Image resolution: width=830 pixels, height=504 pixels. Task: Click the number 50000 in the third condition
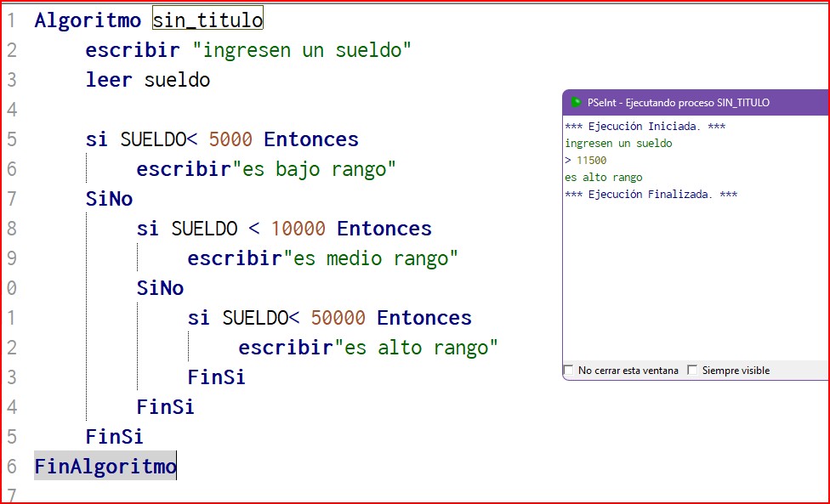338,318
